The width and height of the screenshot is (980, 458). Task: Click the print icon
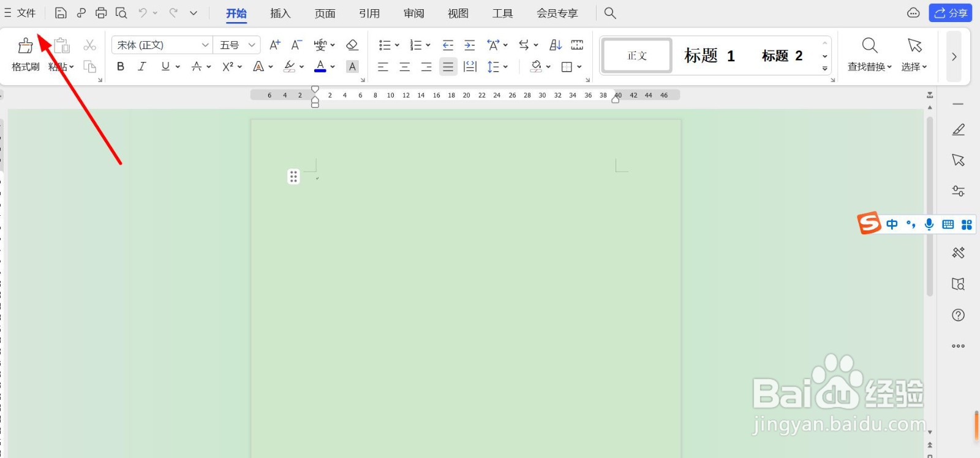(101, 13)
